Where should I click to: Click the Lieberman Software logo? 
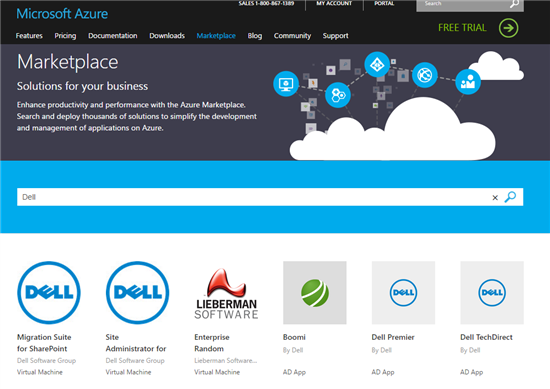(226, 293)
